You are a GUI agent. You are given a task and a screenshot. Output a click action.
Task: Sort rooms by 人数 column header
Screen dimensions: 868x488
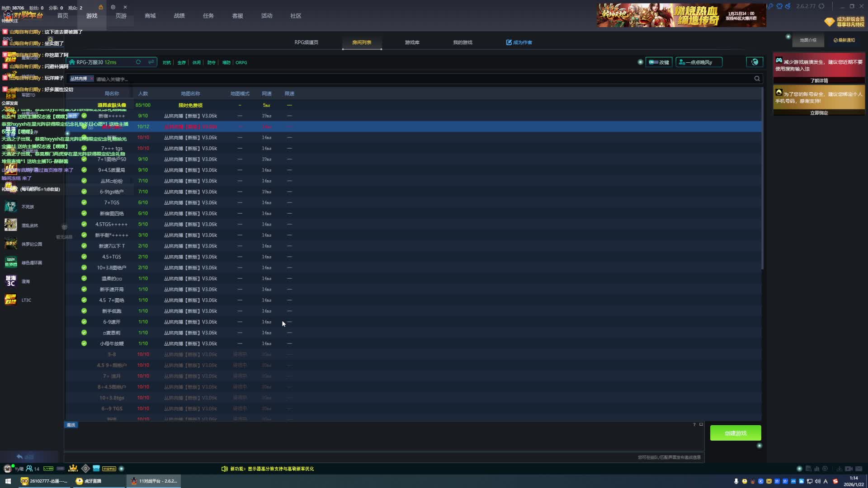coord(143,94)
